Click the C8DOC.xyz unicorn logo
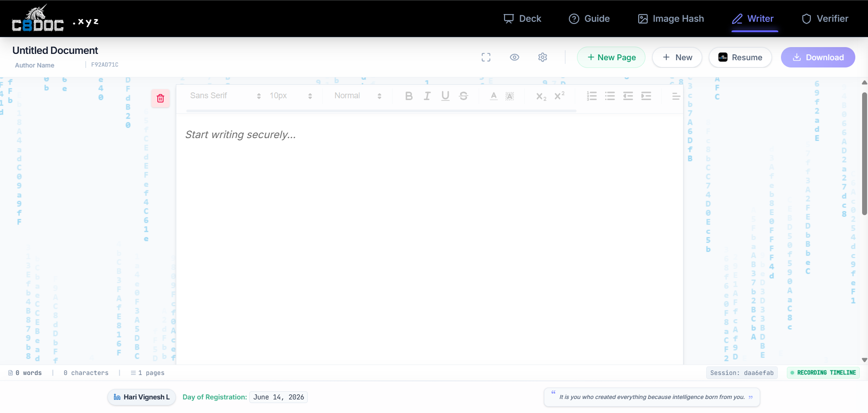 click(x=55, y=19)
